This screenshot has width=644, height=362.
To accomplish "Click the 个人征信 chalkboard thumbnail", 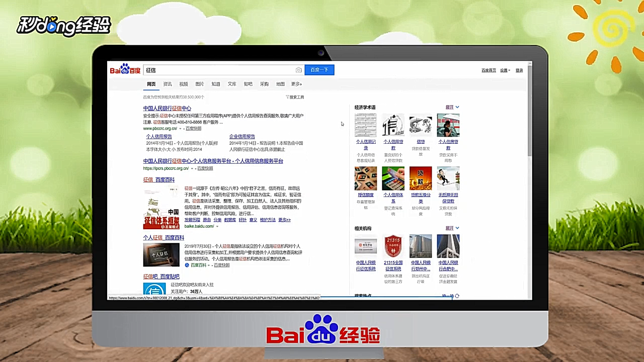I will (x=161, y=255).
